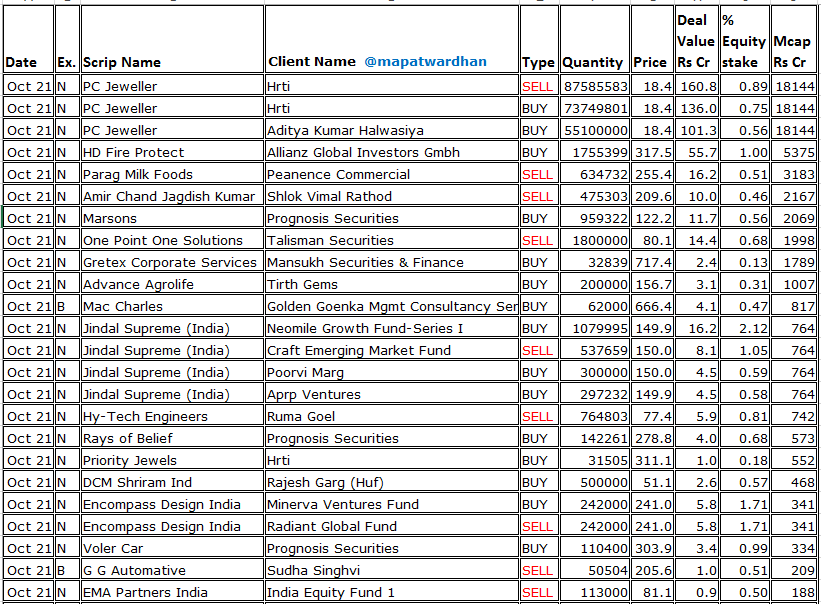The image size is (821, 604).
Task: Select the Marsons scrip cell
Action: (x=172, y=218)
